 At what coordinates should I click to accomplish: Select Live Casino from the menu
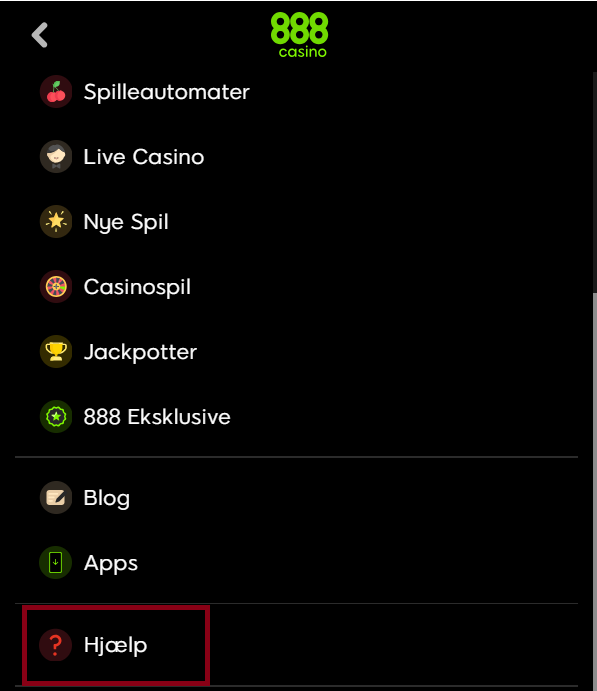144,157
